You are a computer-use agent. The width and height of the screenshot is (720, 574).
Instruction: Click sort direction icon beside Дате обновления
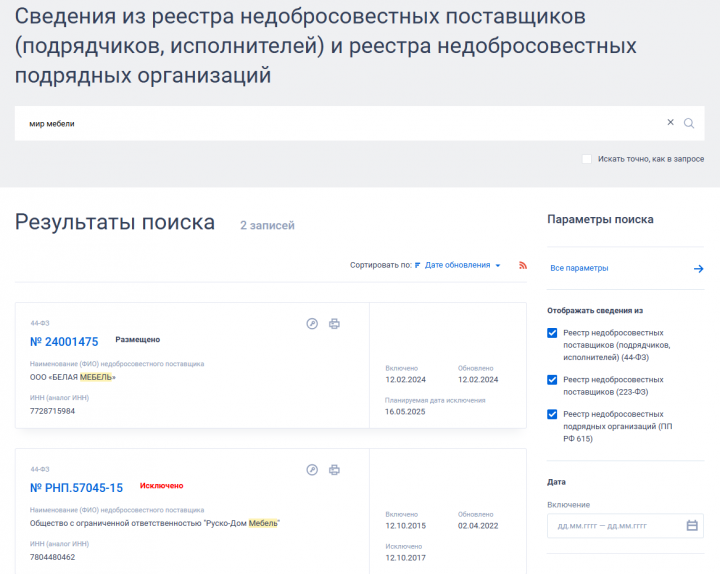417,265
